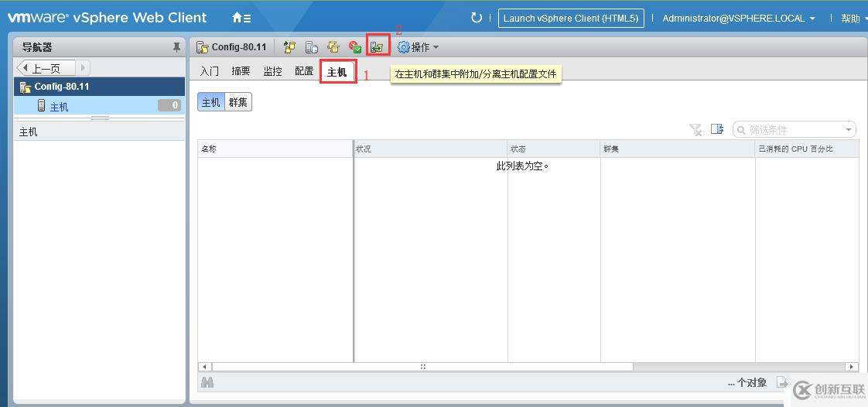Screen dimensions: 868x407
Task: Click the server-with-document toolbar icon
Action: click(312, 48)
